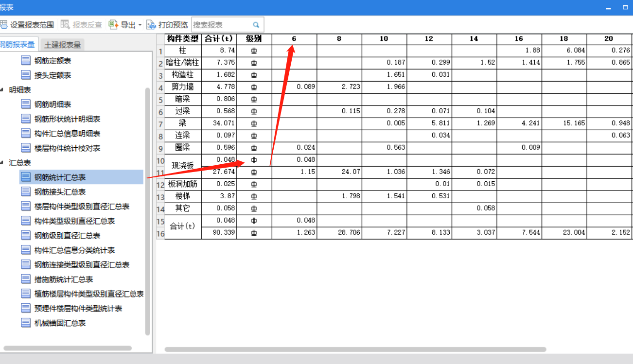The height and width of the screenshot is (364, 633).
Task: Click the 构件类型 column header
Action: pos(183,39)
